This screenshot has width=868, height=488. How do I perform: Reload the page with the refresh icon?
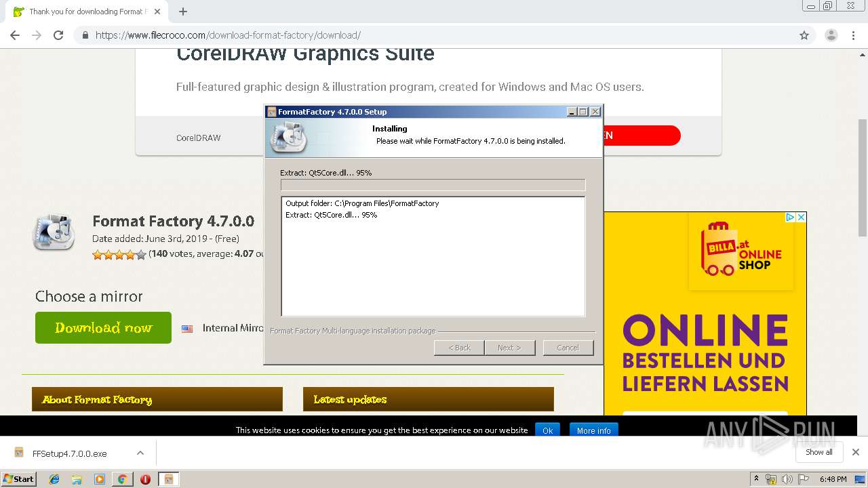58,35
